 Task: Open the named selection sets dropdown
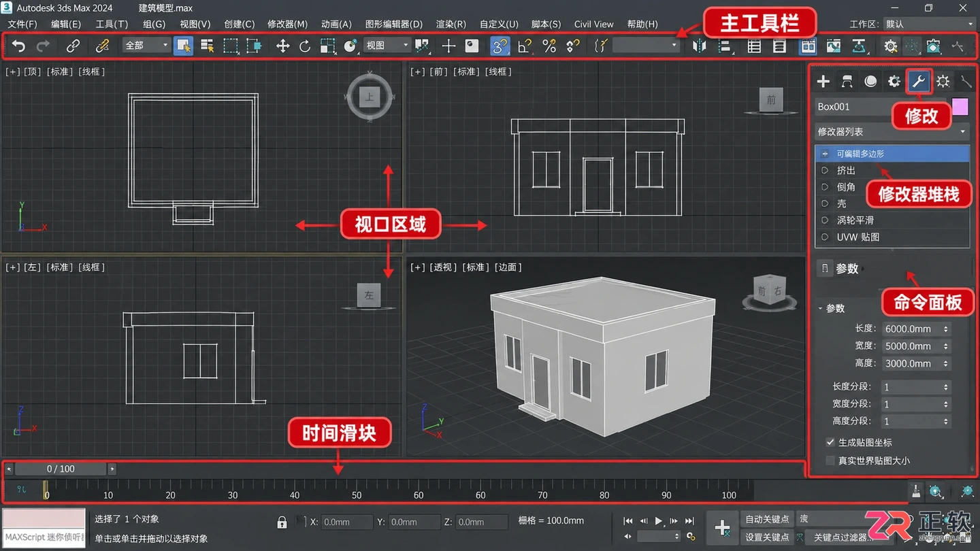click(x=646, y=46)
